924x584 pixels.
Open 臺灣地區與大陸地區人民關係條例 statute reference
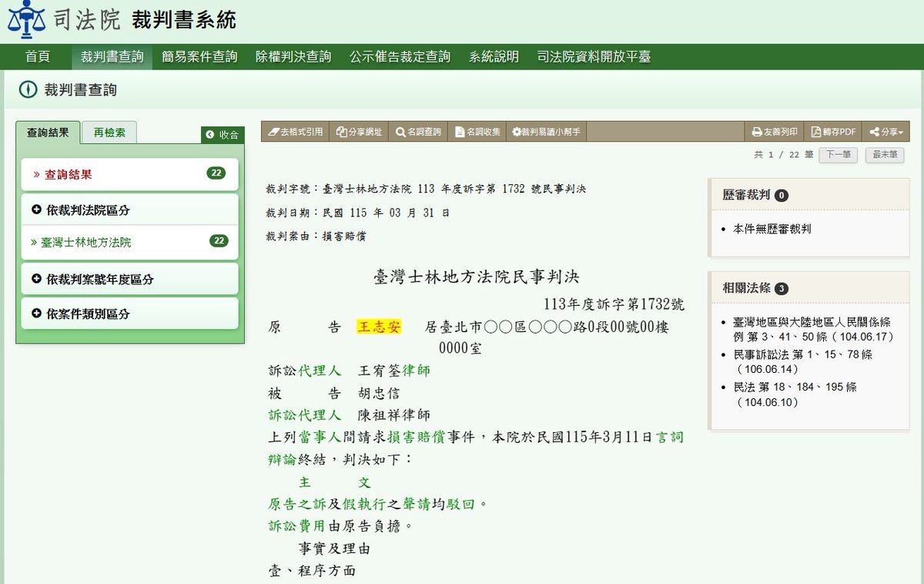813,329
